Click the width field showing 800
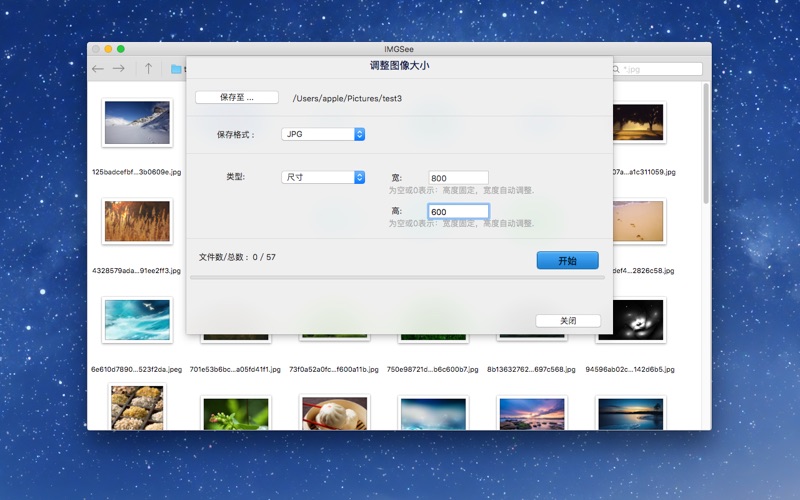The height and width of the screenshot is (500, 800). click(458, 178)
